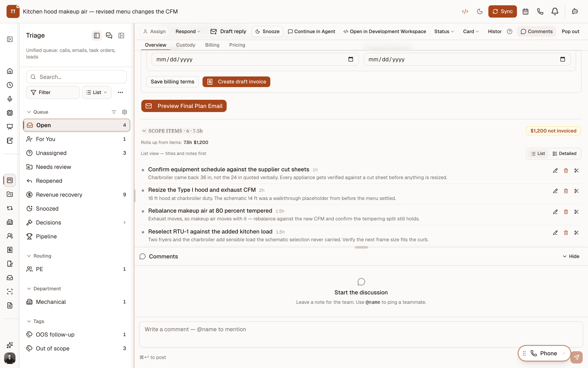Viewport: 588px width, 368px height.
Task: Switch scope items to Detailed view
Action: (x=564, y=154)
